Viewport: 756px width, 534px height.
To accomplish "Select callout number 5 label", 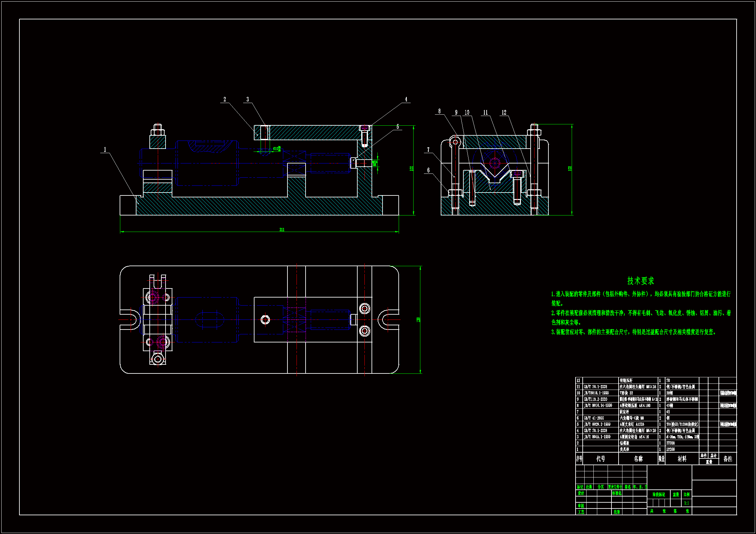I will tap(398, 127).
